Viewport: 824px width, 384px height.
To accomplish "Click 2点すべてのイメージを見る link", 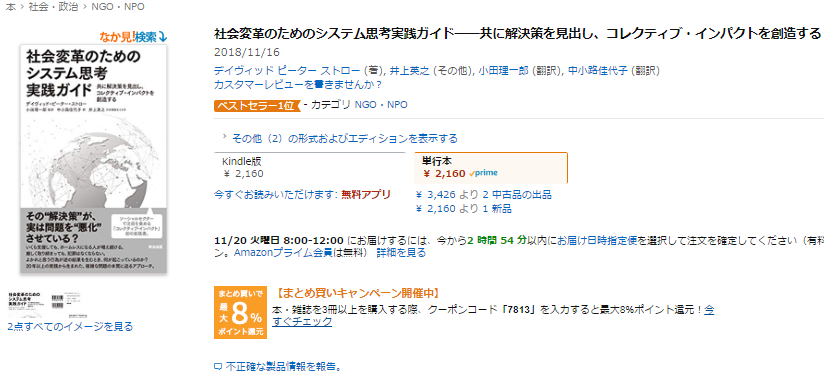I will click(70, 327).
